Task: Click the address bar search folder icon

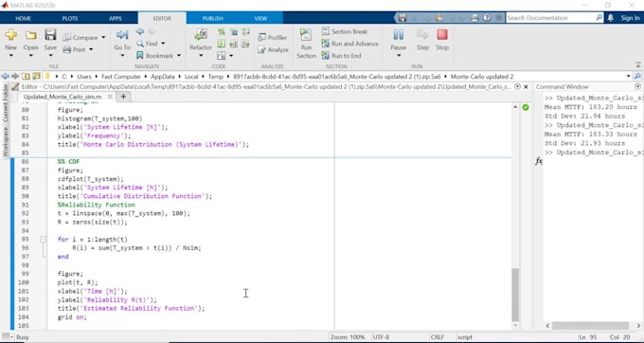Action: pos(637,77)
